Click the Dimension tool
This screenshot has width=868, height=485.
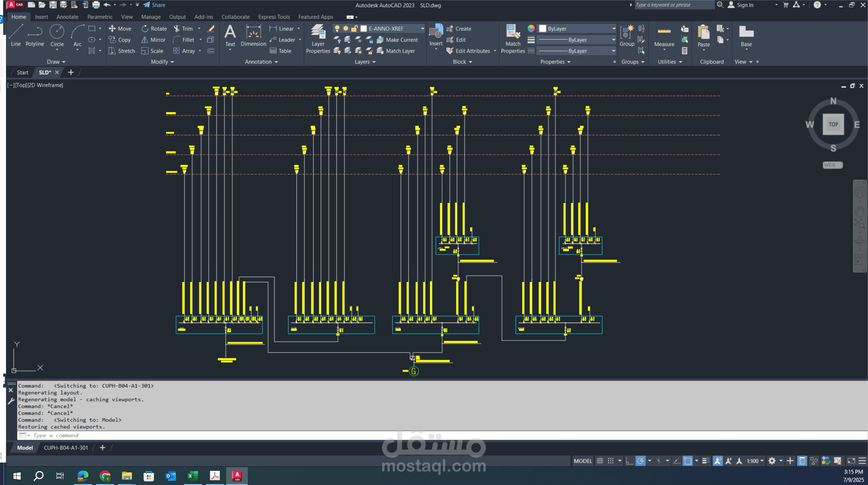coord(253,35)
